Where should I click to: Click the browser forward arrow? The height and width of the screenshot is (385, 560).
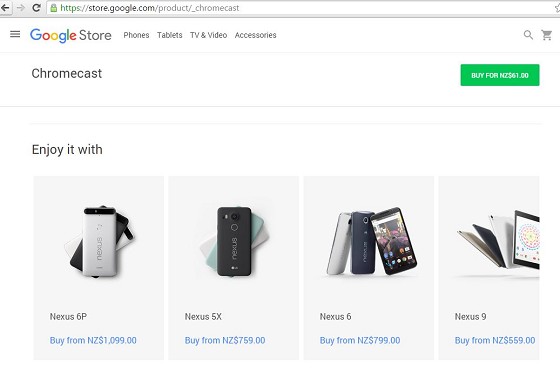pos(21,8)
